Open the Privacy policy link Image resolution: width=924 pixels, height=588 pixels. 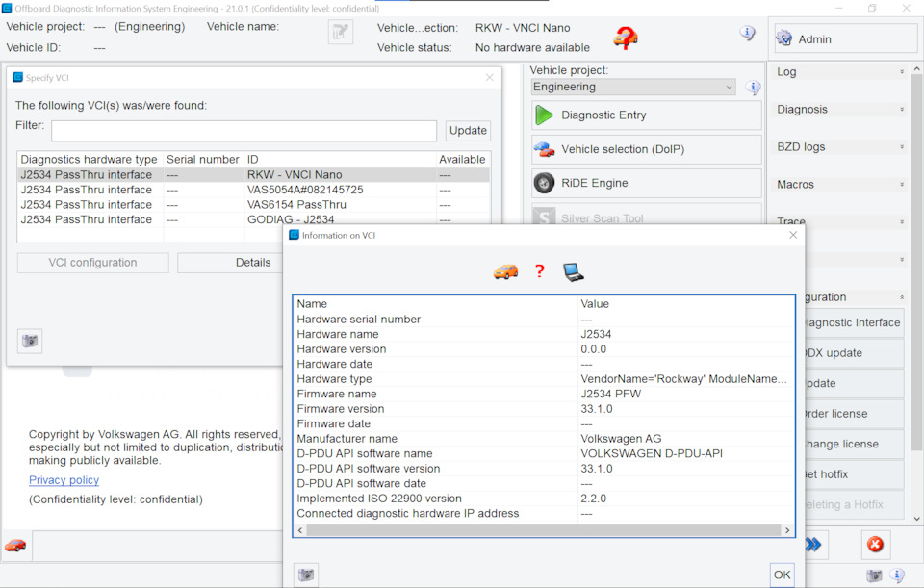[64, 480]
